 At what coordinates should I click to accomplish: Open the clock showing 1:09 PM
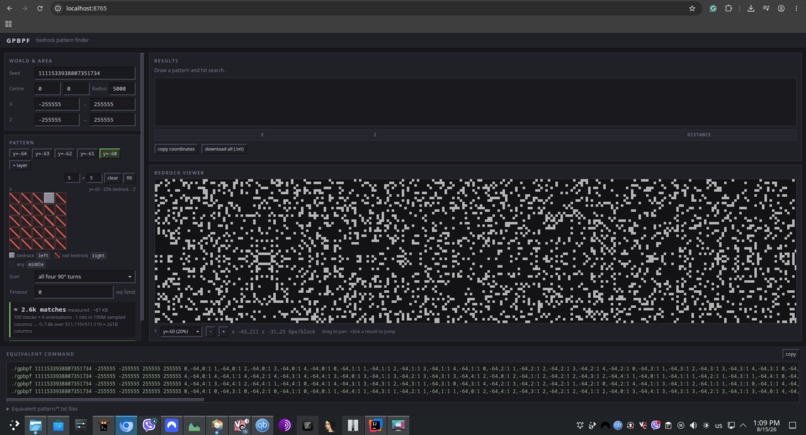pos(766,425)
